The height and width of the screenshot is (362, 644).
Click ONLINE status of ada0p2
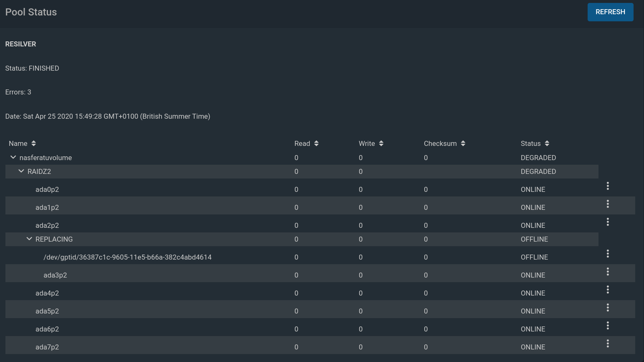point(533,189)
